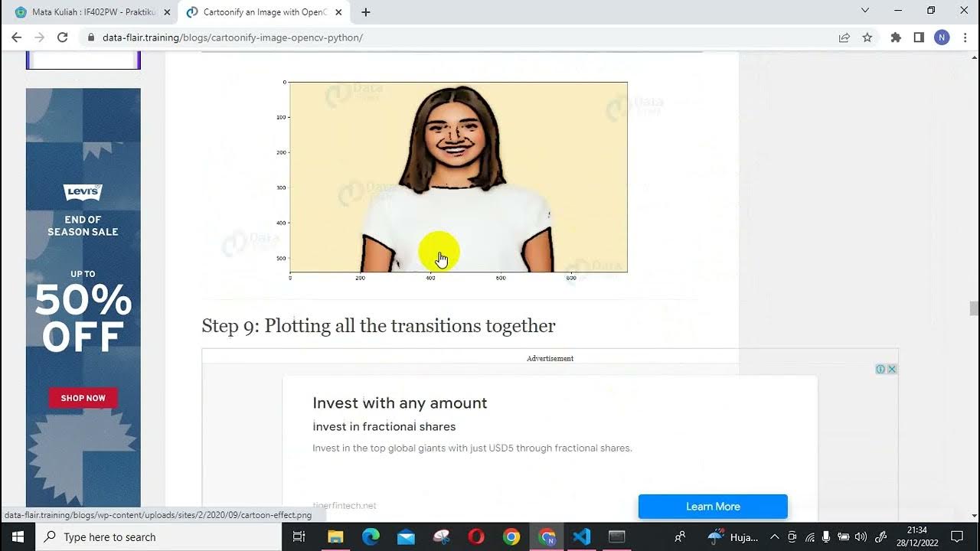This screenshot has height=551, width=980.
Task: Switch to the active Chrome profile window
Action: click(547, 536)
